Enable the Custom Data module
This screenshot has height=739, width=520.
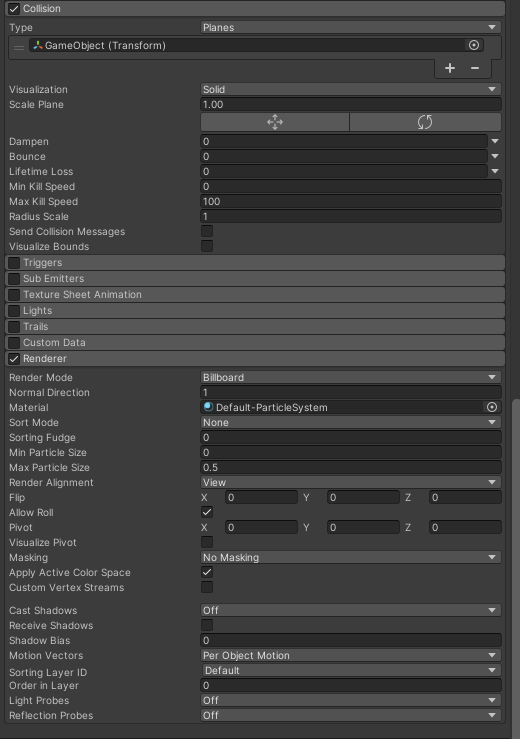[14, 343]
